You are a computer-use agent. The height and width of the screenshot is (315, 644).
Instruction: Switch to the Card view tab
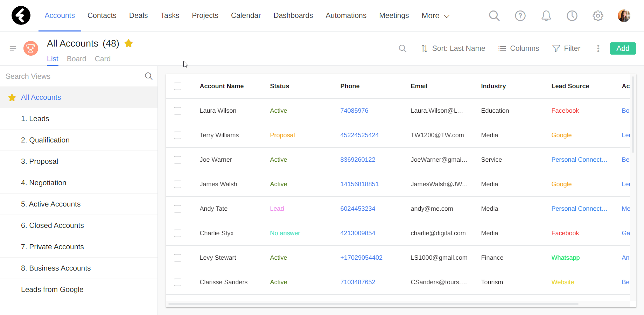tap(103, 59)
